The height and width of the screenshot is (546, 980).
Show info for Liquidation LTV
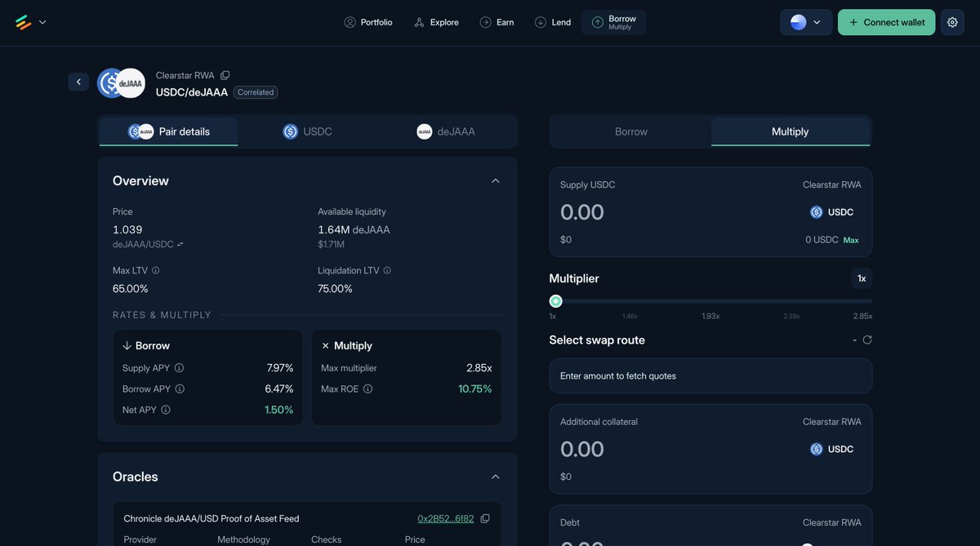[387, 270]
